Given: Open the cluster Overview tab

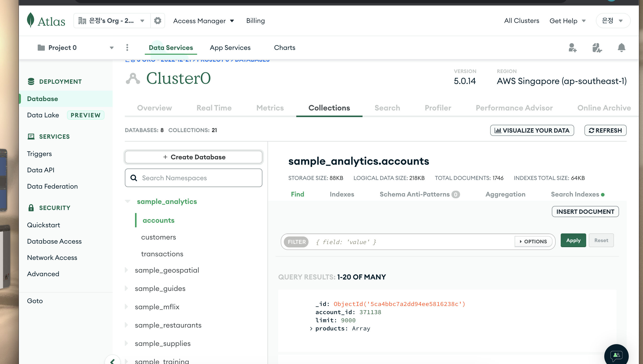Looking at the screenshot, I should click(x=154, y=108).
